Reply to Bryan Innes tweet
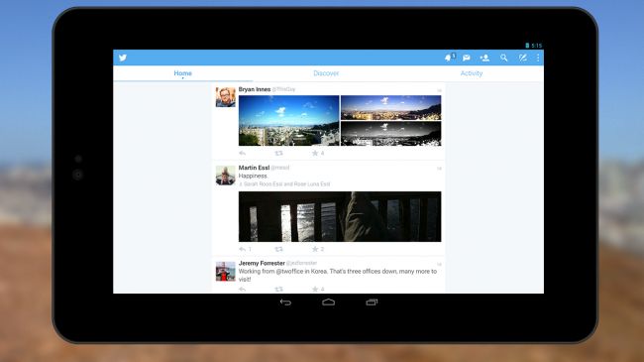Screen dimensions: 644x362 243,153
